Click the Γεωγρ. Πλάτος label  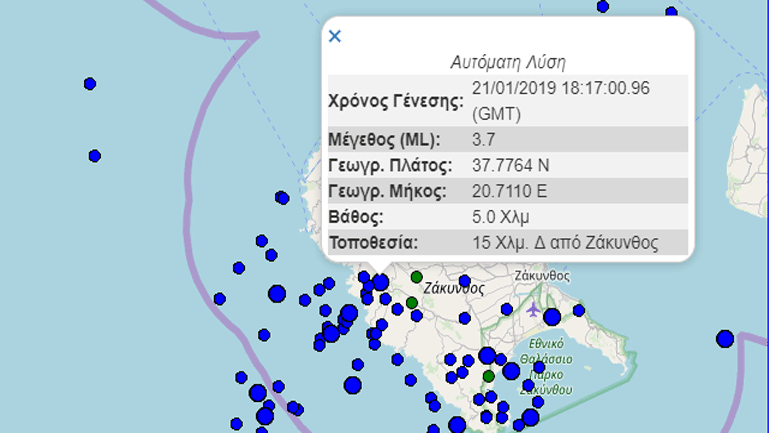390,165
